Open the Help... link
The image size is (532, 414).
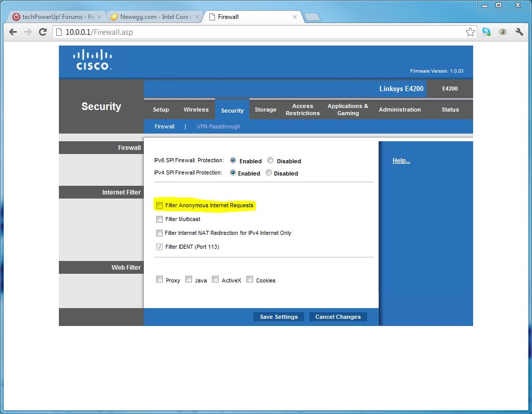point(401,161)
